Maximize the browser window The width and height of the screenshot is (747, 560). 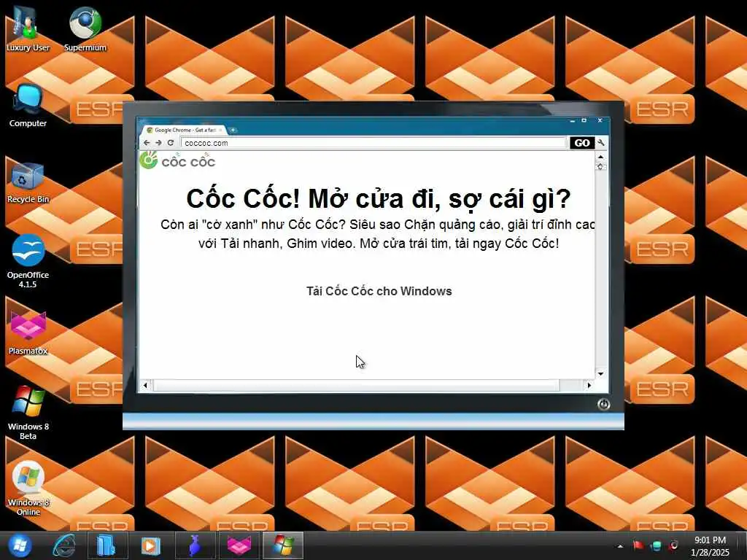584,120
